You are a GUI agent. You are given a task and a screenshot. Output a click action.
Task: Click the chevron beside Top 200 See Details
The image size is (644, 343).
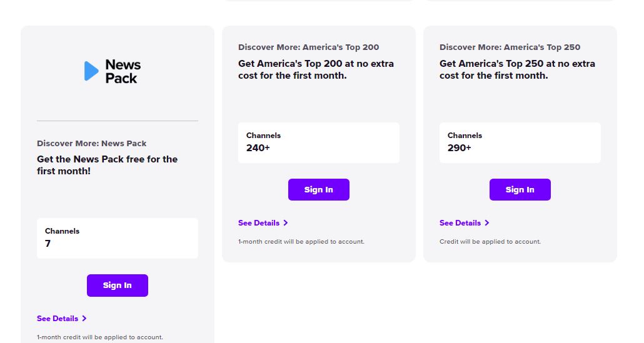click(286, 223)
